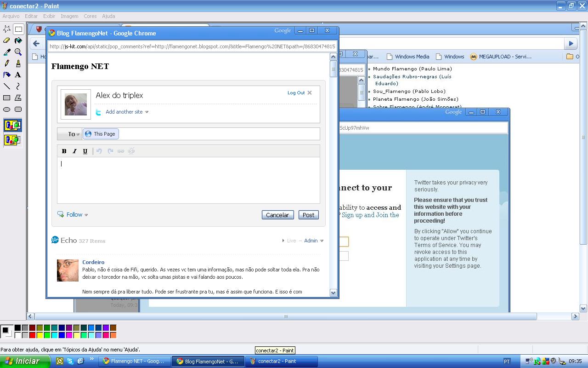588x368 pixels.
Task: Open commenter Cordeiro's name link
Action: [x=93, y=262]
